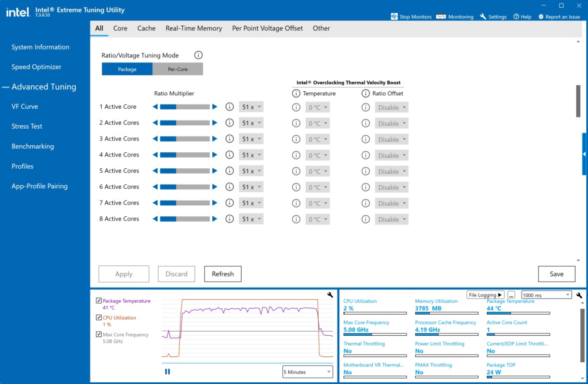Click the Stop Monitors icon in the header
The height and width of the screenshot is (384, 588).
coord(394,16)
